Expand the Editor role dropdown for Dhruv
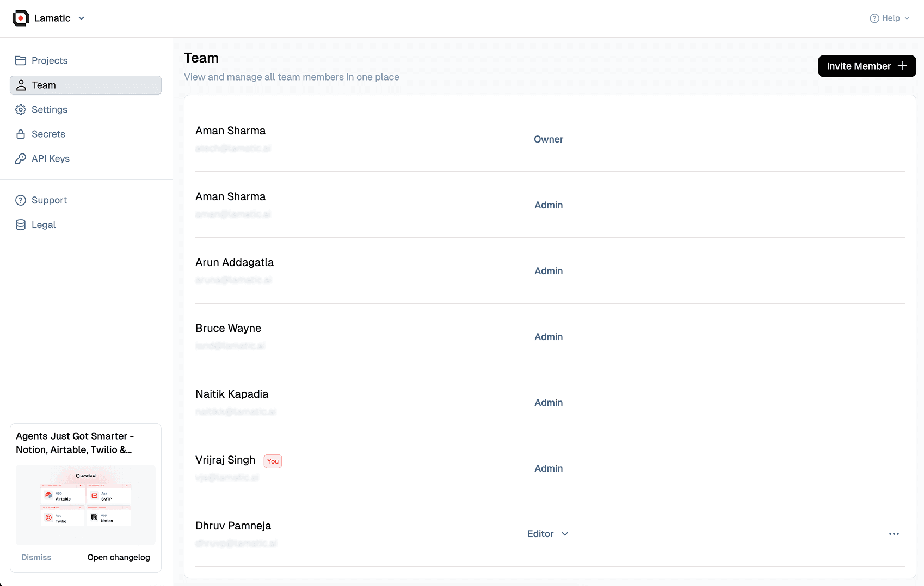This screenshot has height=586, width=924. point(547,534)
